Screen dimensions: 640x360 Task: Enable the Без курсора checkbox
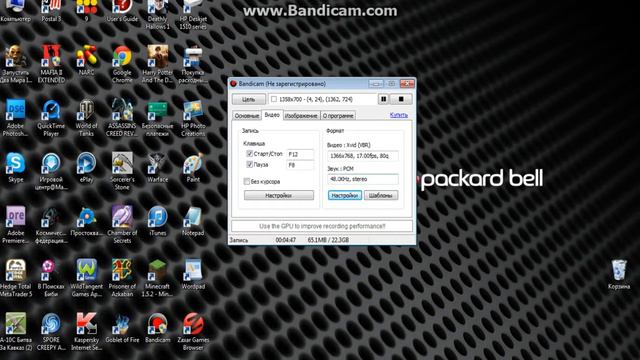tap(247, 181)
